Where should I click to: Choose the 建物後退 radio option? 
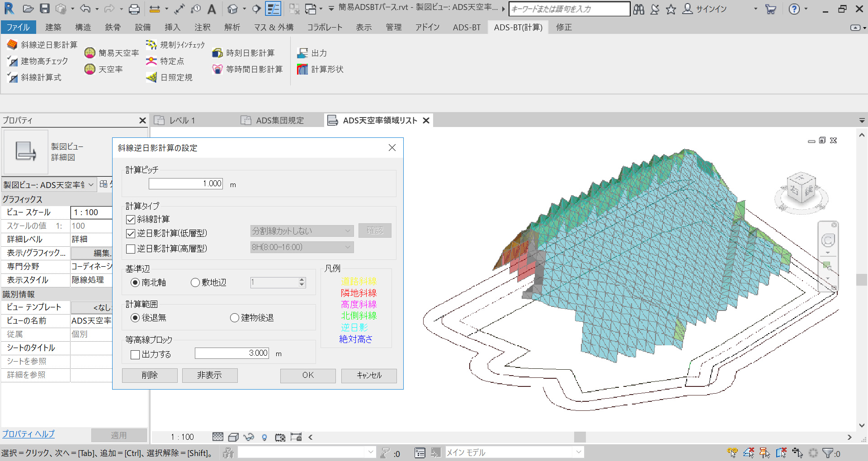(234, 318)
